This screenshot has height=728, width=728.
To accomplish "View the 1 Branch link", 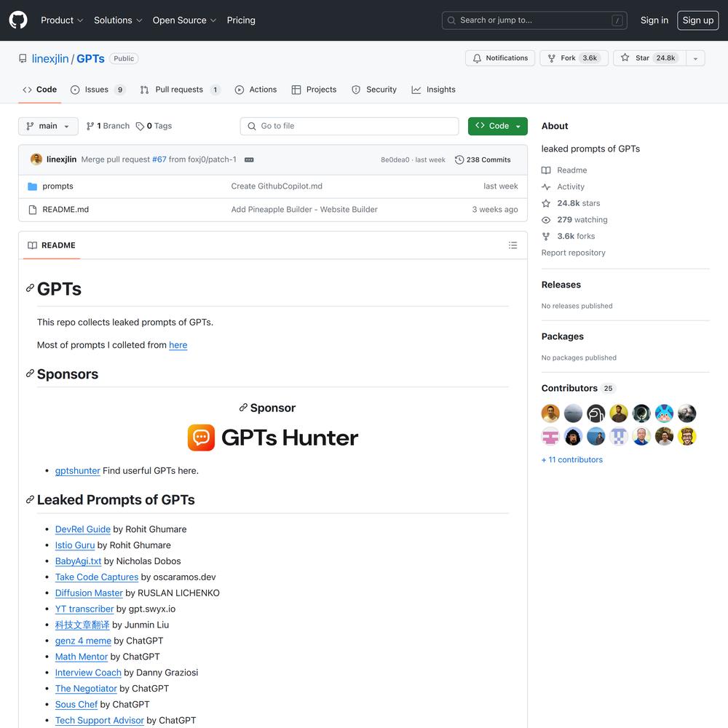I will [x=108, y=126].
